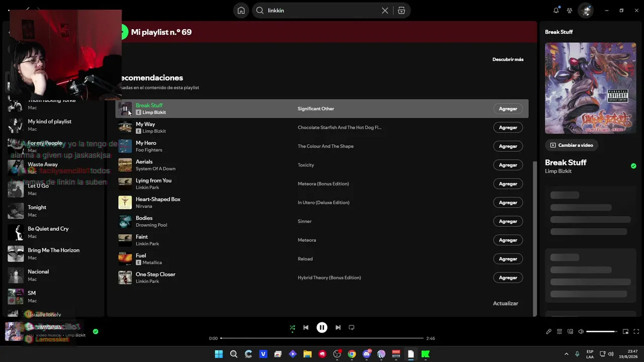Screen dimensions: 644x362
Task: Add Aerials with its Agregar button
Action: point(508,165)
